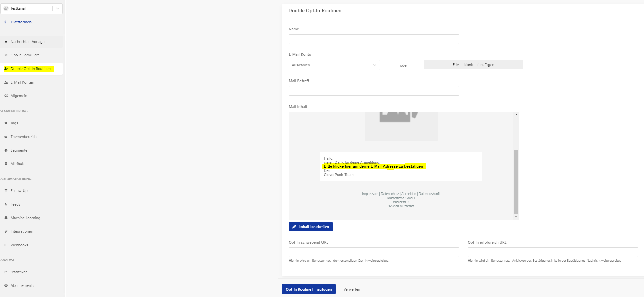This screenshot has width=644, height=297.
Task: Click E-Mail Konto hinzufügen button
Action: 473,65
